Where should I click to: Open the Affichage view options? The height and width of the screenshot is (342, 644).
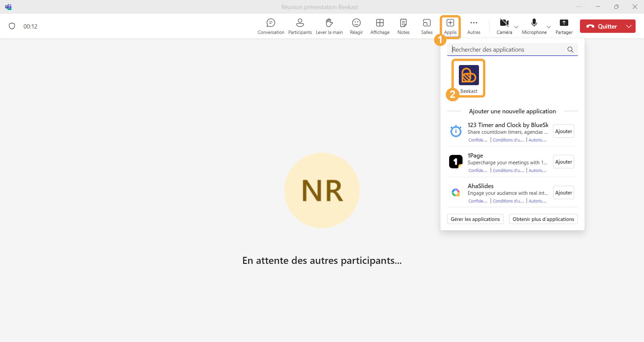(380, 26)
